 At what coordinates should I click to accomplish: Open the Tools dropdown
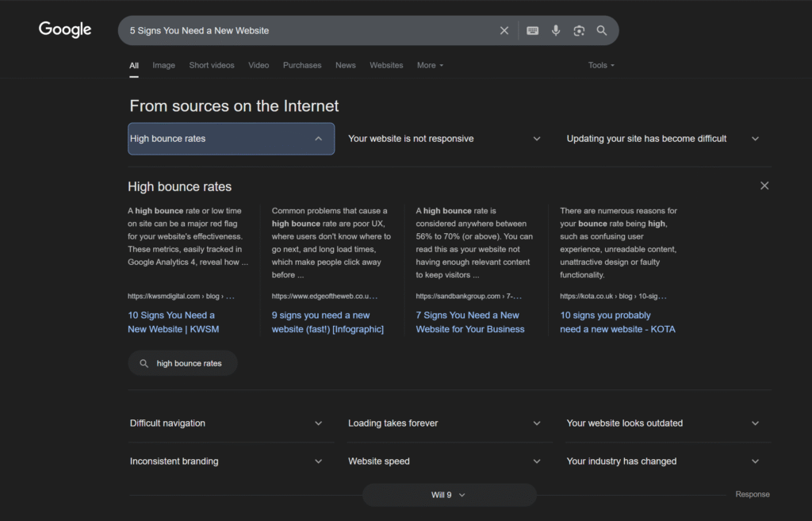(601, 65)
